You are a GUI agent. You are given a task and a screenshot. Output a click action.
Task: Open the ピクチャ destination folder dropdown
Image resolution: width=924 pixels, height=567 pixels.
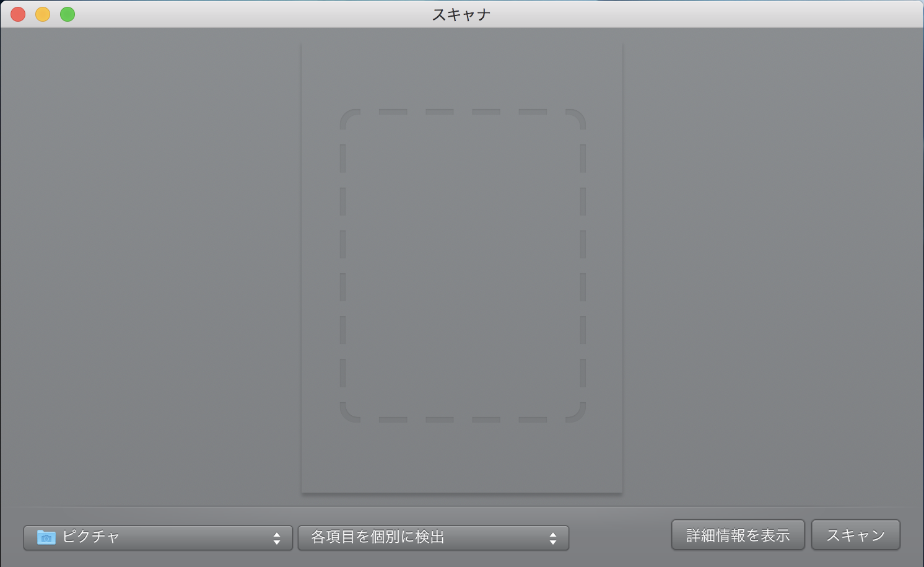coord(158,537)
